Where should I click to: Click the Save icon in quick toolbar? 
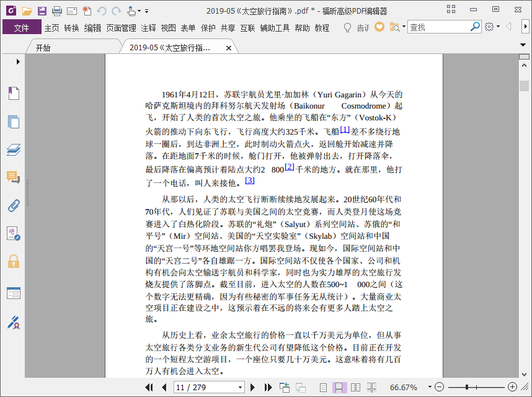42,11
